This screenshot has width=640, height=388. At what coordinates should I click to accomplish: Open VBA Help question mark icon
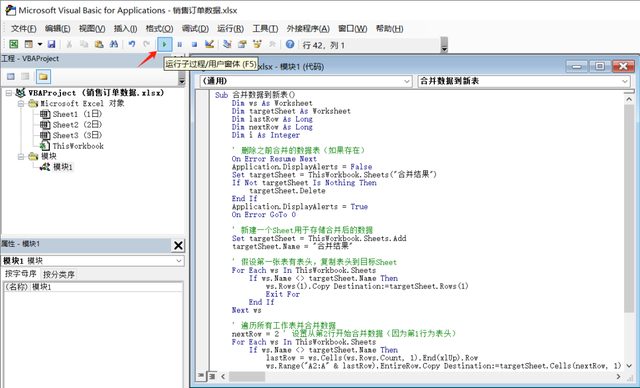point(290,44)
